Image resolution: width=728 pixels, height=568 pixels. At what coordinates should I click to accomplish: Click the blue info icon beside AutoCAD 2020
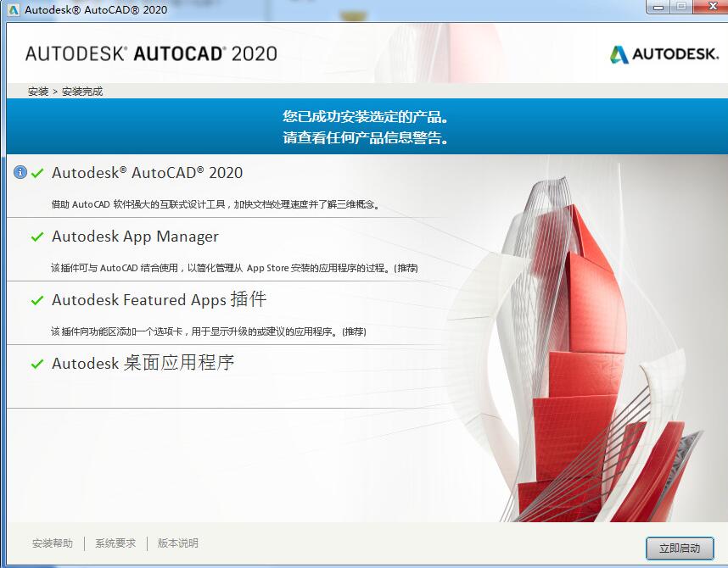[x=20, y=172]
